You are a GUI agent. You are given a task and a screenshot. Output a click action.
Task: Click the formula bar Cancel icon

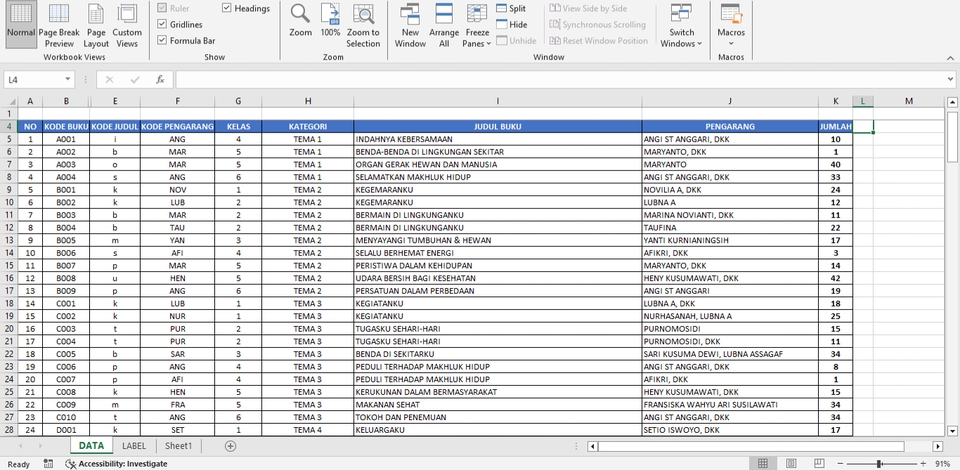click(x=110, y=80)
